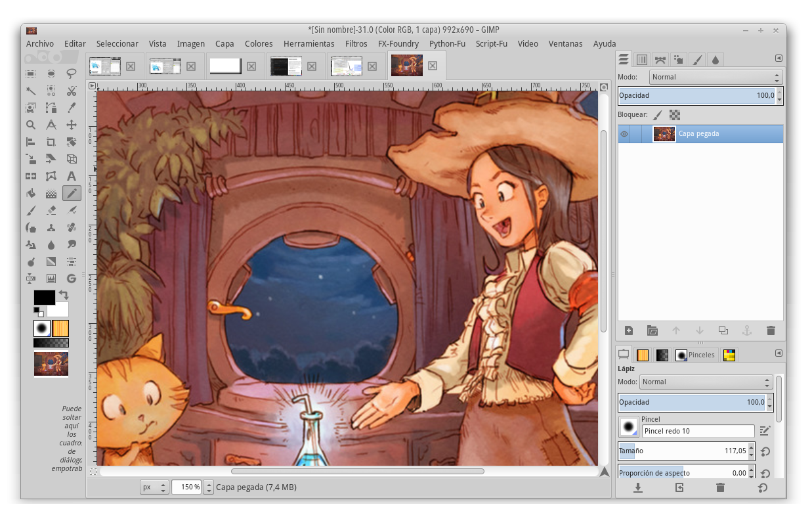Select the Cage Transform tool

coord(51,176)
